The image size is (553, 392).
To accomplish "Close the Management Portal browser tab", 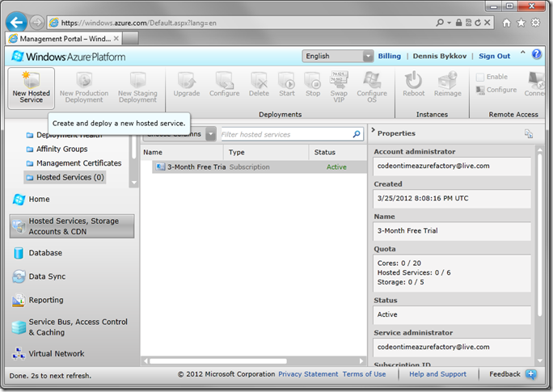I will 116,39.
